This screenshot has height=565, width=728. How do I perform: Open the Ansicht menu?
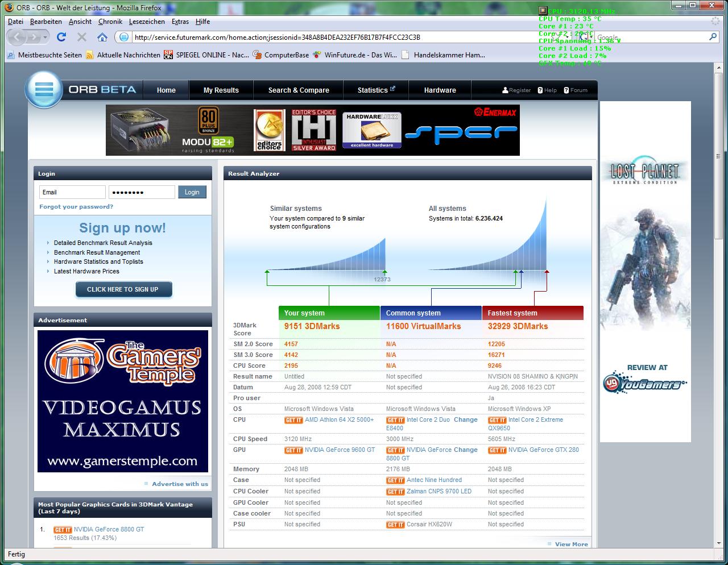click(80, 22)
